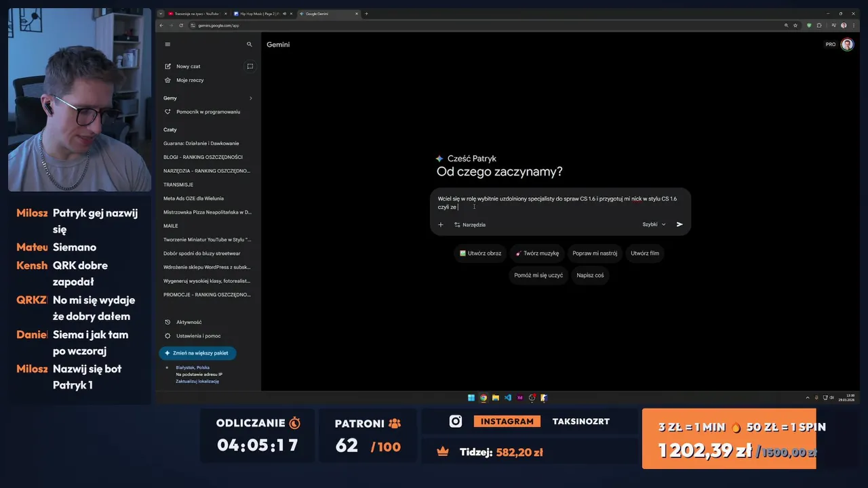Click Chrome icon in taskbar
Screen dimensions: 868x488
coord(484,398)
